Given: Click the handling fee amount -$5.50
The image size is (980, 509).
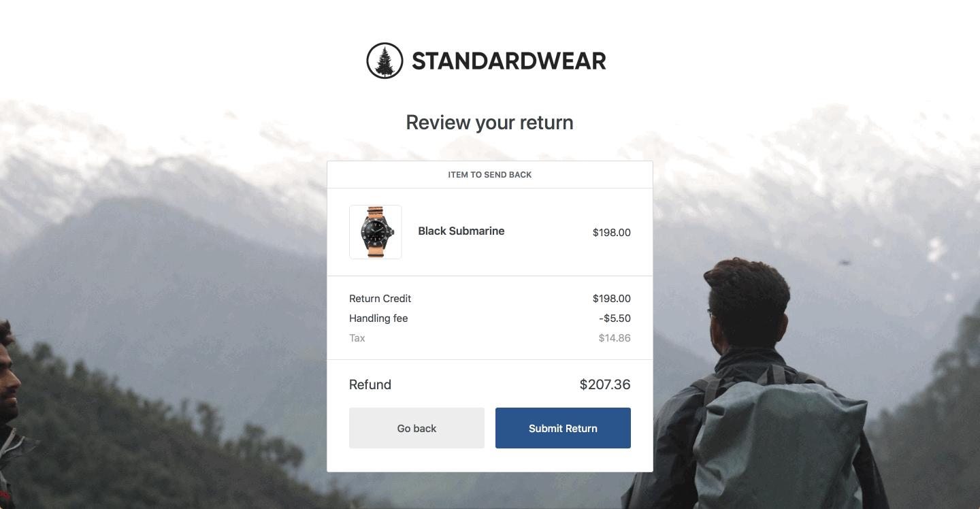Looking at the screenshot, I should point(615,318).
